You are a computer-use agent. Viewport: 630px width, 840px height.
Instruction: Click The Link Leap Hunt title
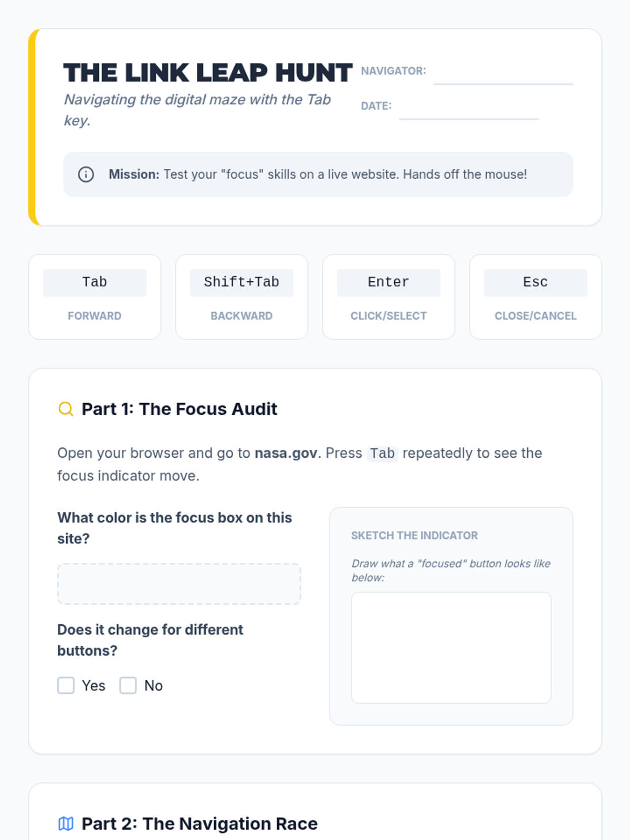pyautogui.click(x=207, y=73)
